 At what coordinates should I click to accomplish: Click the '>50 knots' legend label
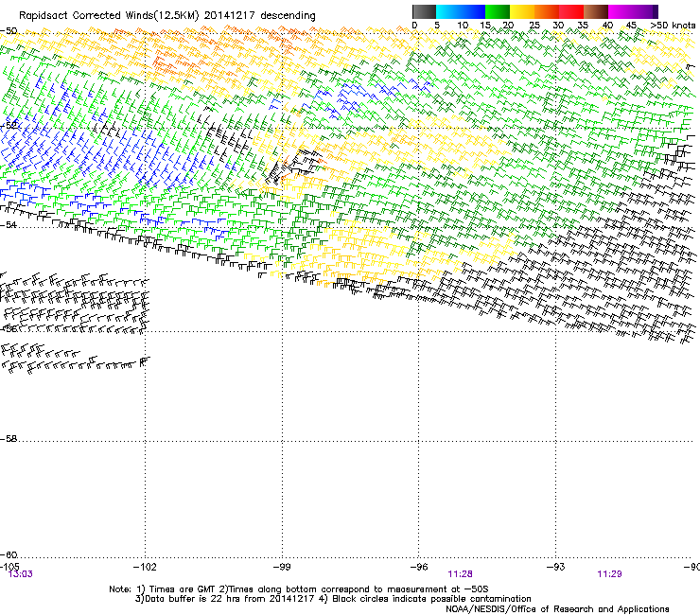pos(673,26)
